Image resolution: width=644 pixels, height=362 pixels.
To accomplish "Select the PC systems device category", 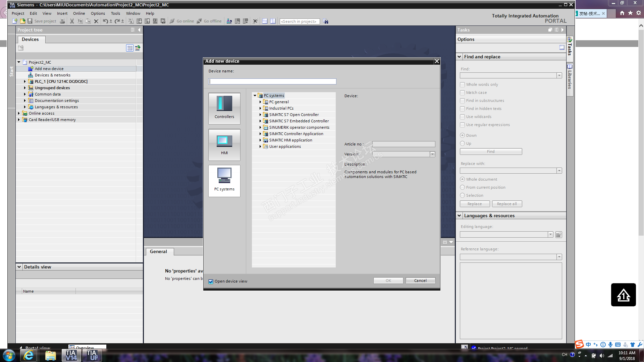I will (x=224, y=181).
